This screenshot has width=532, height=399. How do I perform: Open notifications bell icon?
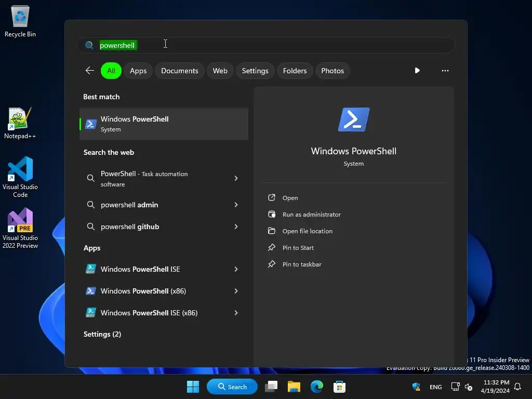tap(517, 387)
